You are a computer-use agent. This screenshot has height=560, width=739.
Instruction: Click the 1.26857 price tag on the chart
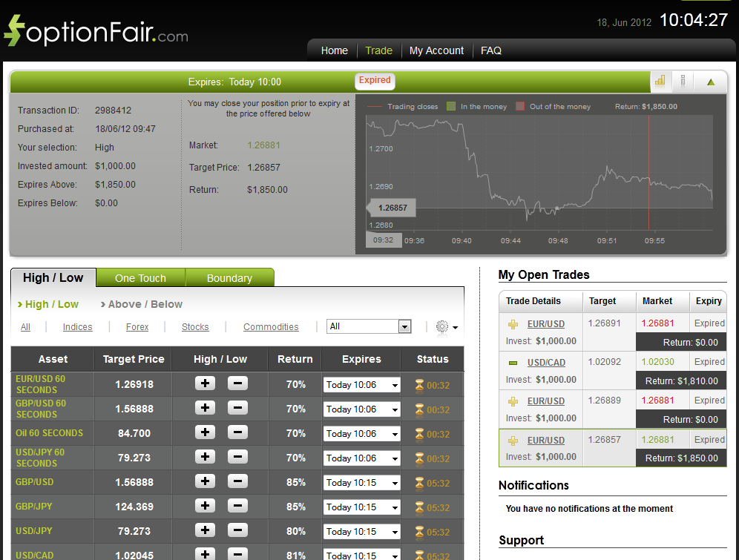click(x=391, y=208)
